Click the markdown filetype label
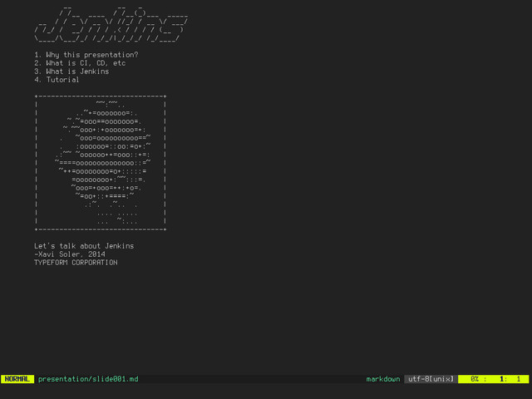 tap(383, 379)
